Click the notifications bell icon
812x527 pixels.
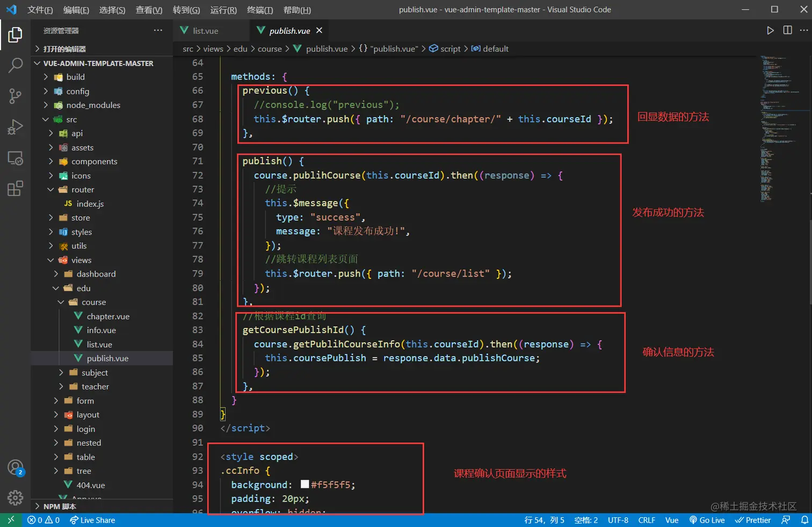804,520
